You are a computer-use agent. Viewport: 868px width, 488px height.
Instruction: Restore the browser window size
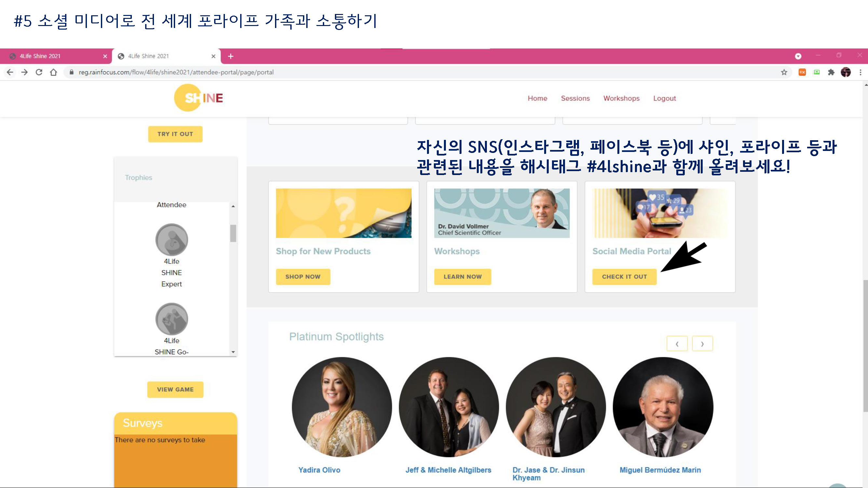[839, 55]
